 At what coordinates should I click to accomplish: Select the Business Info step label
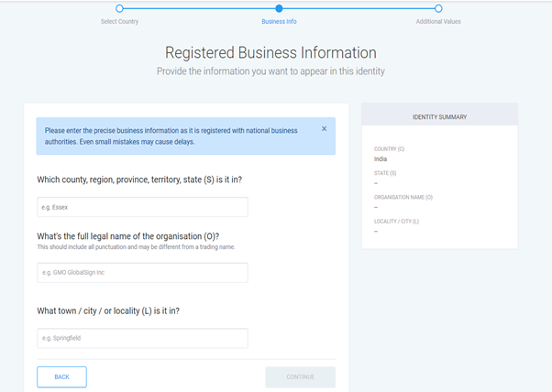point(279,21)
